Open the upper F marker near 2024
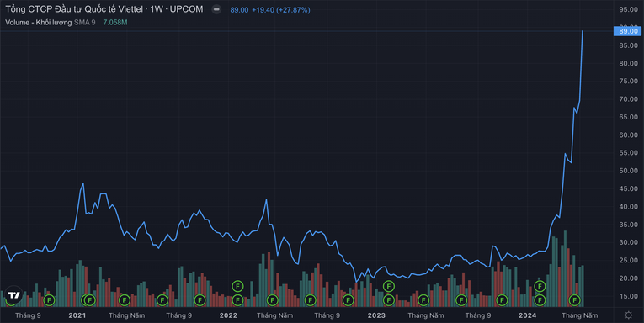644x323 pixels. pyautogui.click(x=540, y=286)
